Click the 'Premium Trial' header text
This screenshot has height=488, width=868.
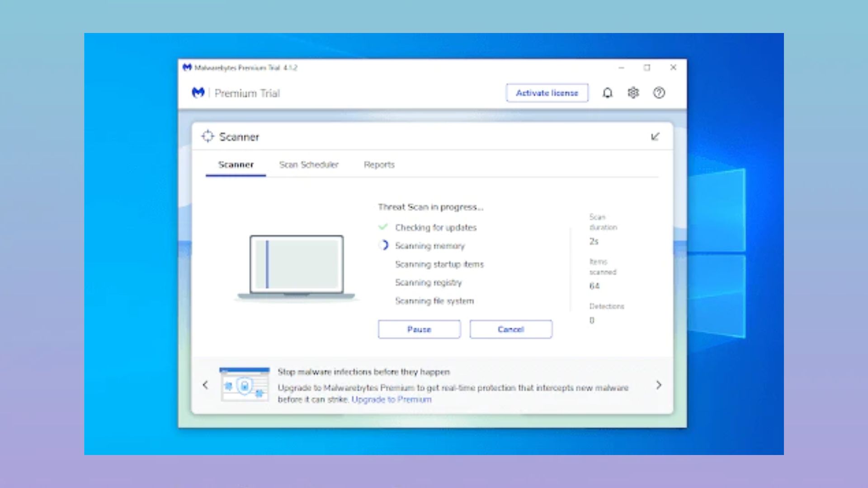click(247, 93)
